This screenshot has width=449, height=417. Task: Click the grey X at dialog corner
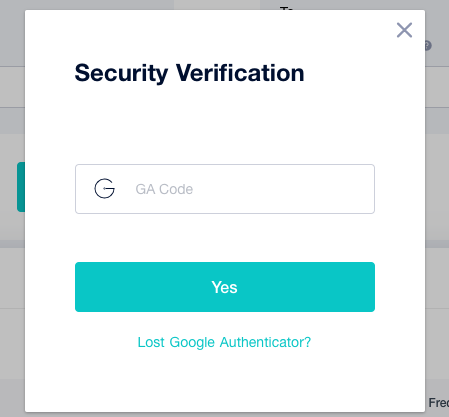click(x=404, y=30)
